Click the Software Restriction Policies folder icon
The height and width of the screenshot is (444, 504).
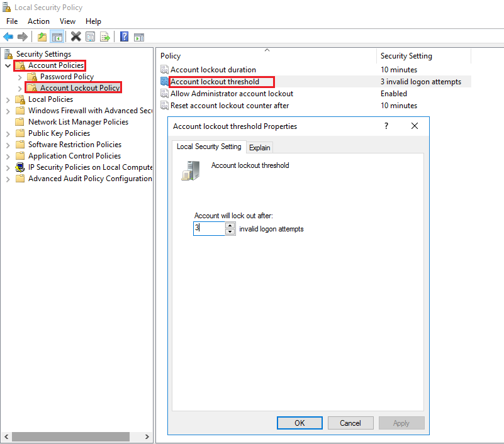(x=20, y=145)
